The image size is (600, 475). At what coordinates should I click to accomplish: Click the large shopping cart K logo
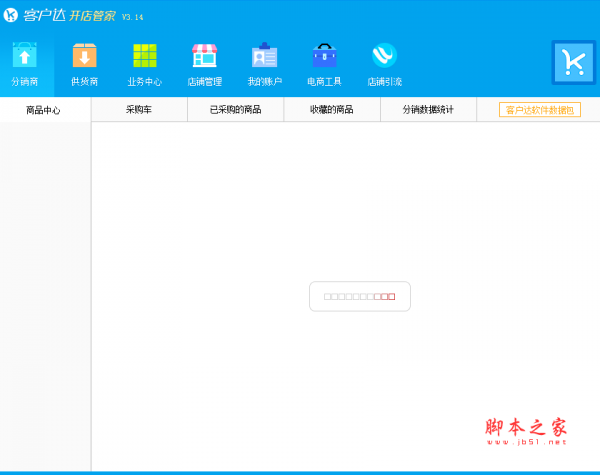click(573, 62)
